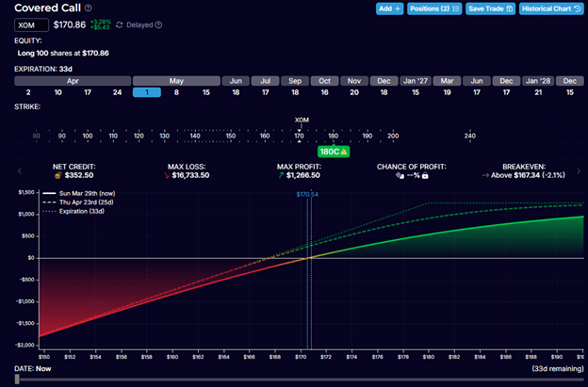Select strike 160 on strike ruler

tap(265, 136)
